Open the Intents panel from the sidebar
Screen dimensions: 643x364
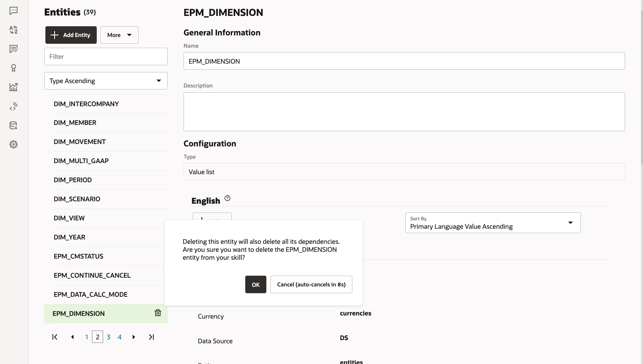pos(14,10)
